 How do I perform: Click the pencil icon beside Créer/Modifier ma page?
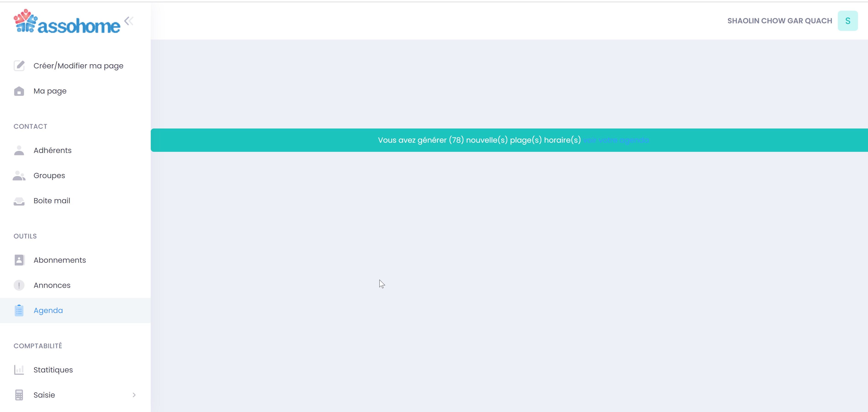(19, 66)
